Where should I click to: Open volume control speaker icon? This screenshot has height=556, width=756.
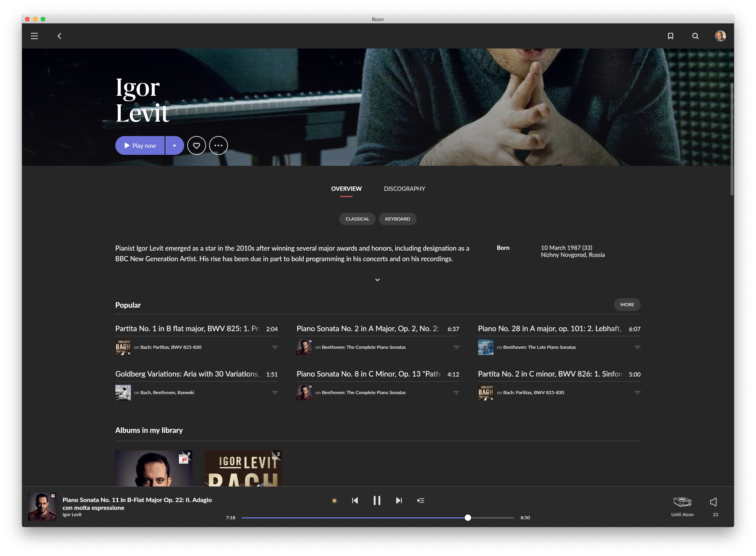(714, 502)
